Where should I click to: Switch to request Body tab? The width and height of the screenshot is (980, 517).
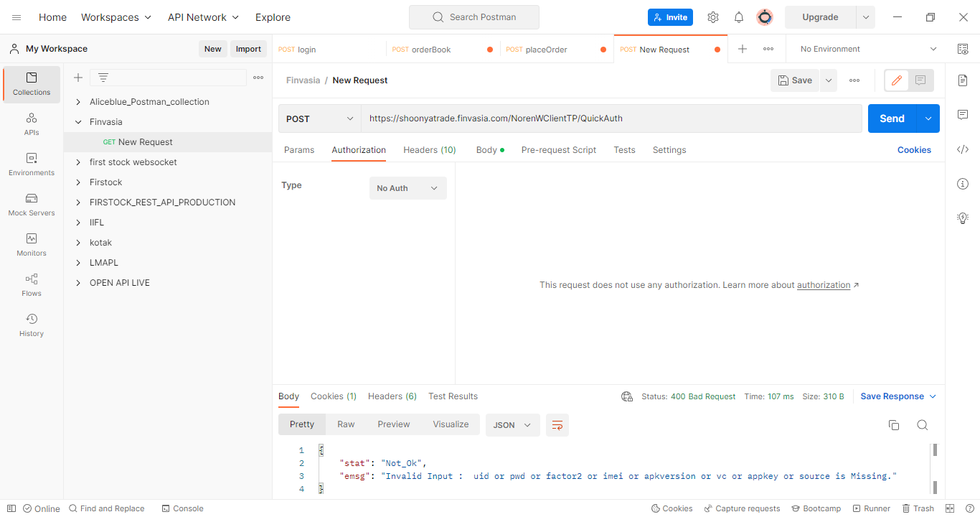(x=489, y=150)
